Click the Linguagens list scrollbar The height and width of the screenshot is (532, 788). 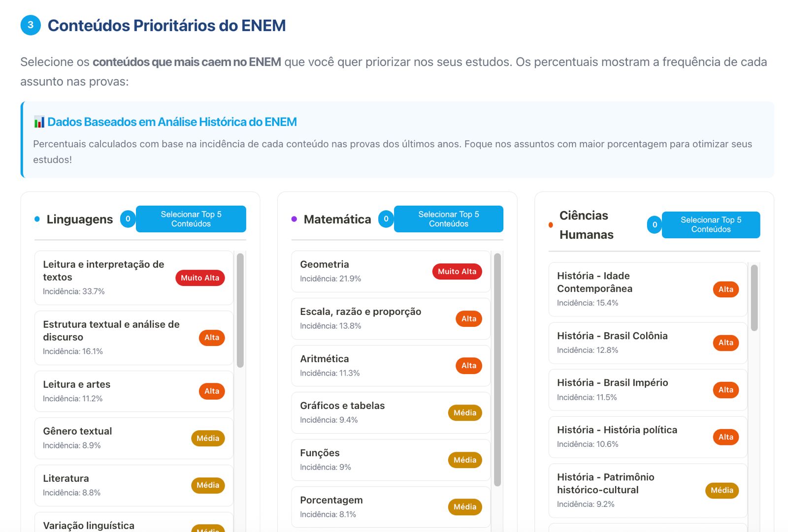(240, 310)
